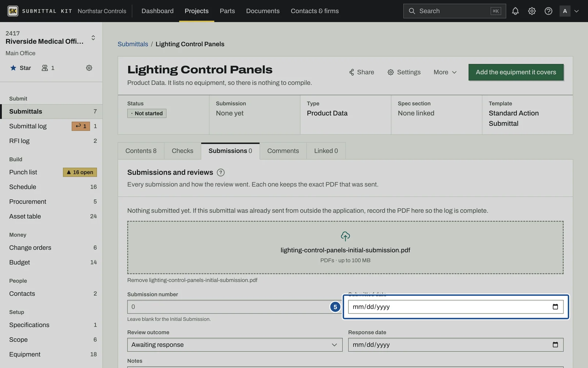Select Submissions 0 tab
The width and height of the screenshot is (588, 368).
(x=230, y=151)
